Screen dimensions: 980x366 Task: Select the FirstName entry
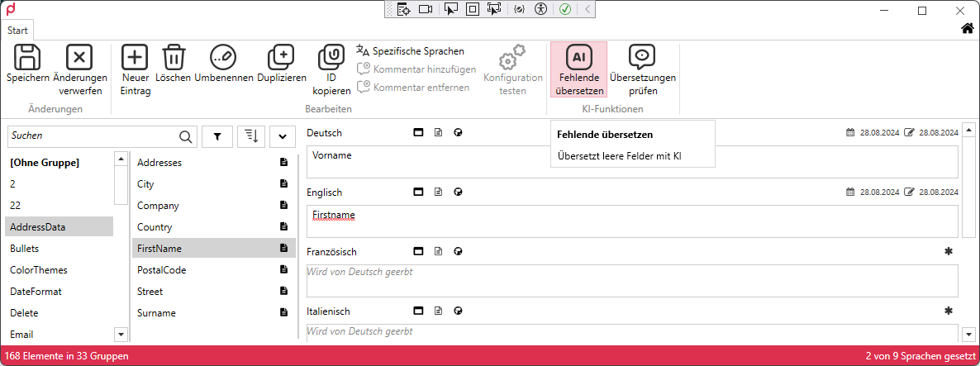(x=214, y=249)
